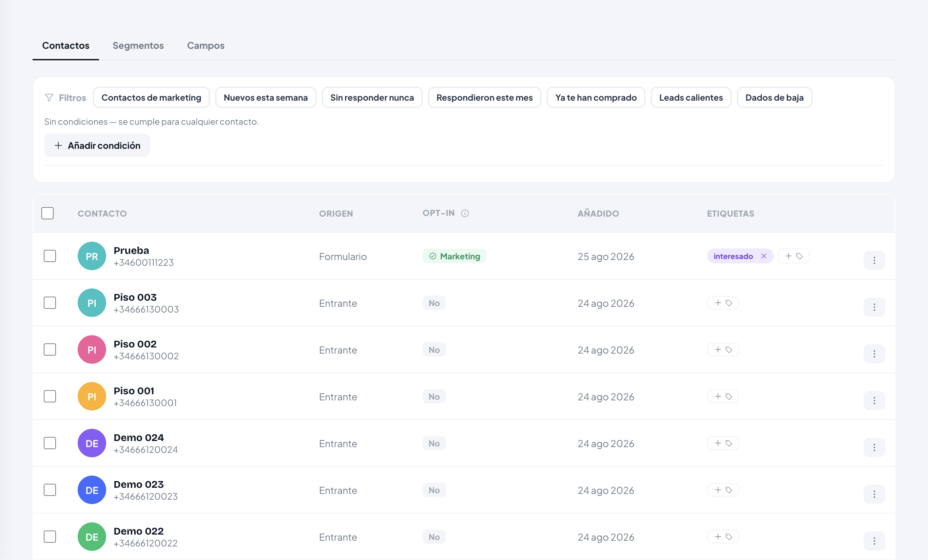The height and width of the screenshot is (560, 928).
Task: Open the PR avatar of Prueba
Action: point(92,256)
